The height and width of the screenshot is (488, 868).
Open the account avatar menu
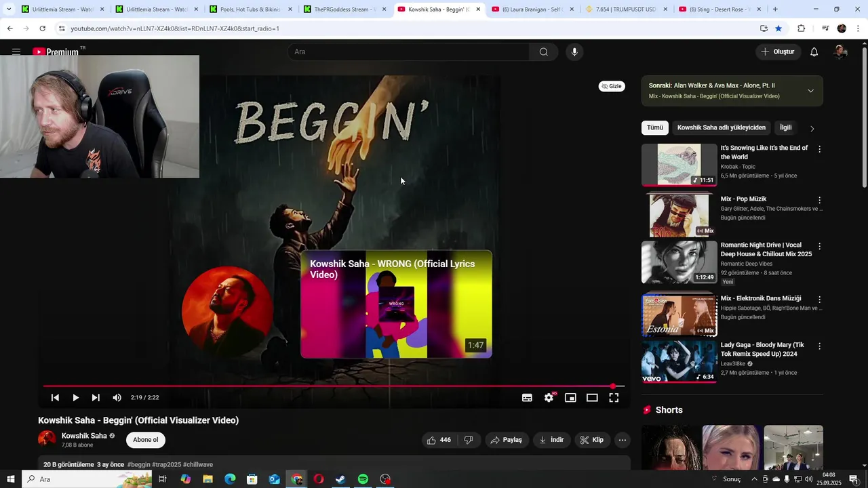coord(841,52)
